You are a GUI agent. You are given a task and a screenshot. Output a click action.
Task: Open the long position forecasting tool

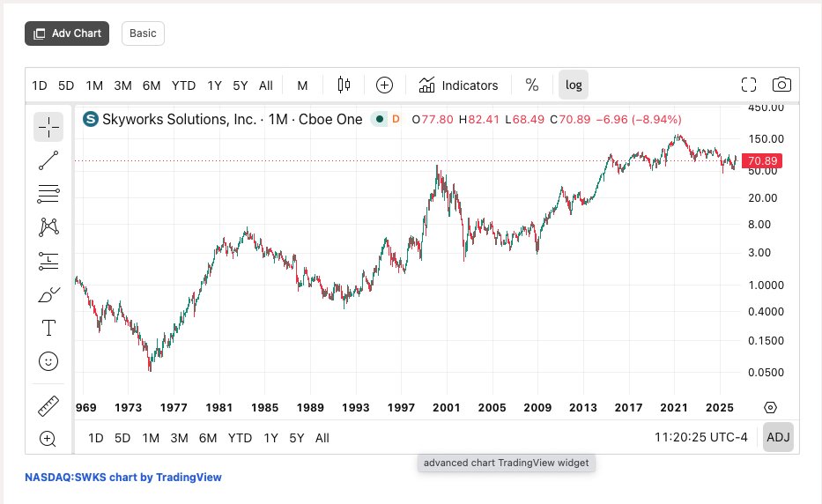(x=48, y=261)
